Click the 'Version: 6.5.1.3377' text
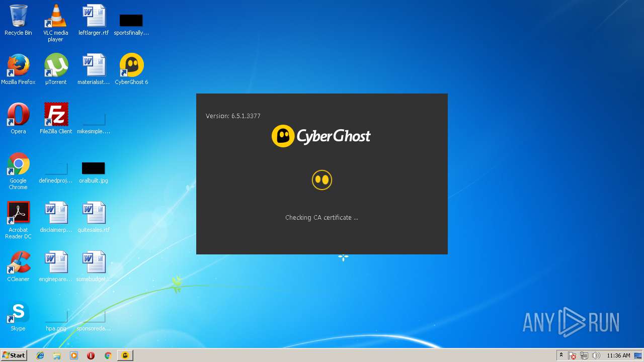 (x=233, y=116)
